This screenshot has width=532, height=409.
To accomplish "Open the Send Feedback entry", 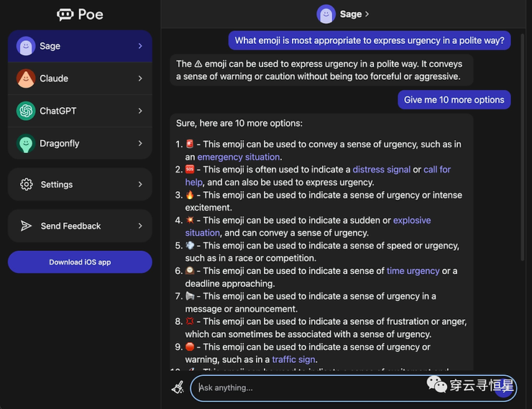I will [x=80, y=226].
